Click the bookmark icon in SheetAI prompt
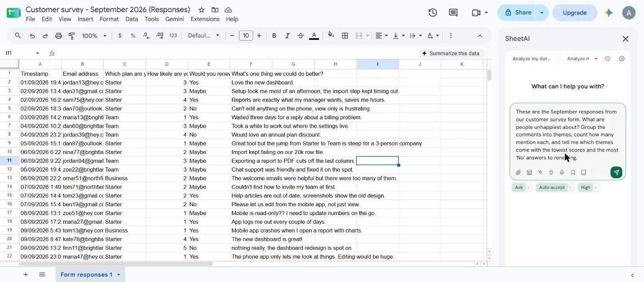 click(x=573, y=172)
